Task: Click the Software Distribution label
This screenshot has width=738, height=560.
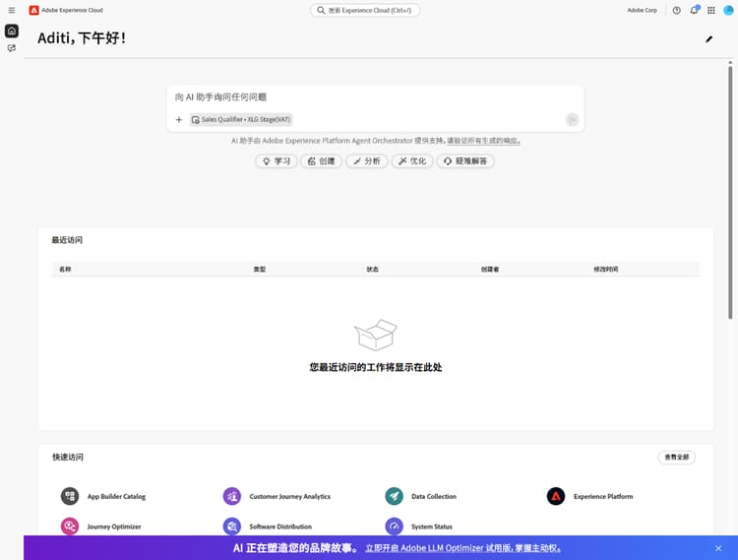Action: [x=280, y=527]
